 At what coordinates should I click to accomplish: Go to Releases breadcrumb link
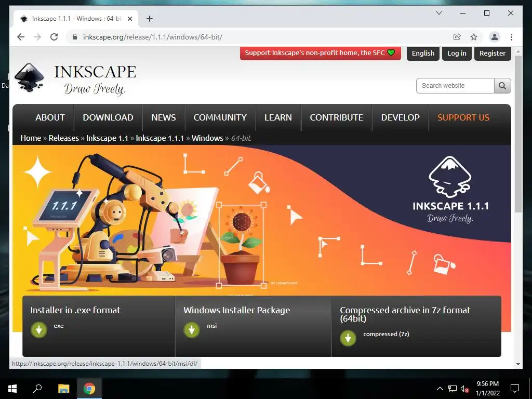point(63,138)
